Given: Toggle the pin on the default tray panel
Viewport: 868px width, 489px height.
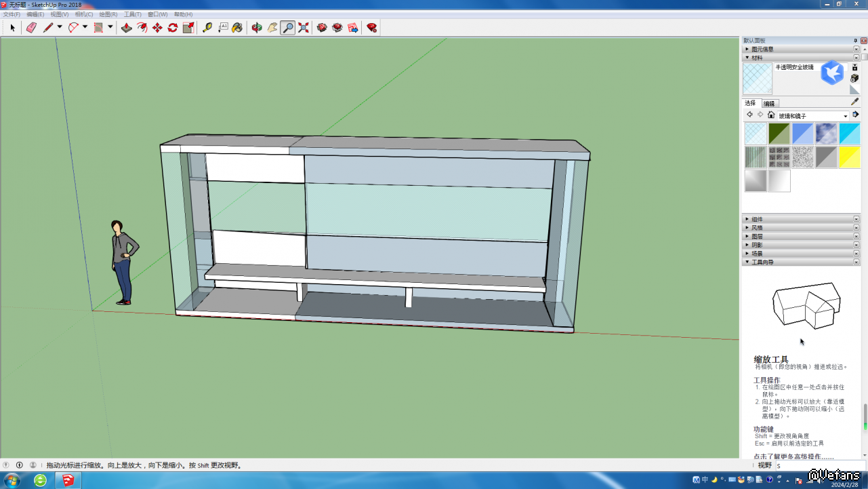Looking at the screenshot, I should pos(855,41).
